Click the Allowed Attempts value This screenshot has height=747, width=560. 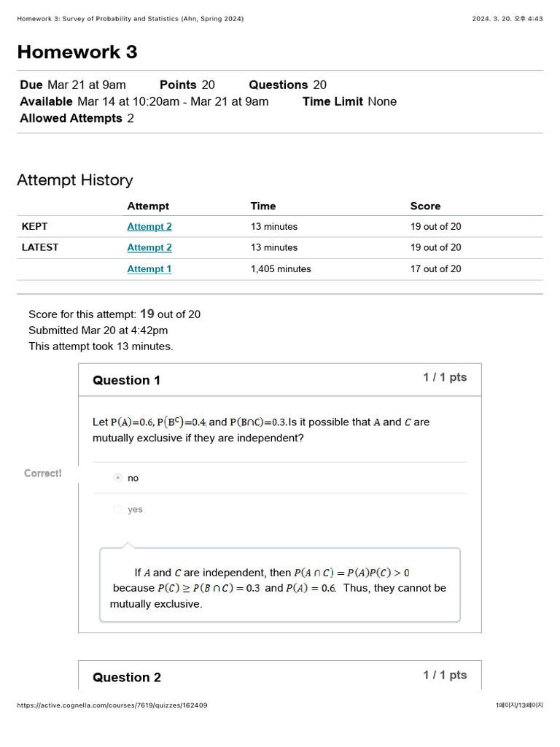click(131, 118)
